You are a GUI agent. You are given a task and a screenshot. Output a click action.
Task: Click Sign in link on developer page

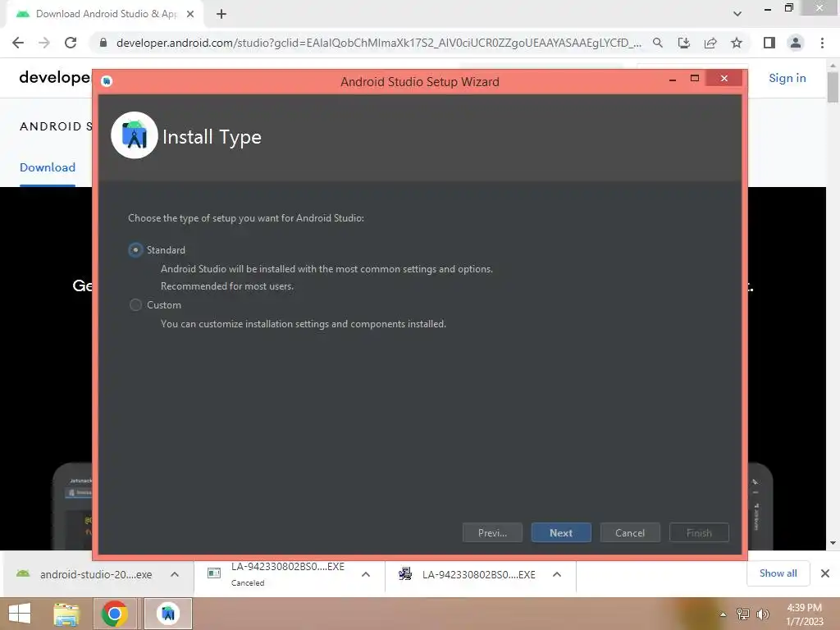pyautogui.click(x=787, y=78)
